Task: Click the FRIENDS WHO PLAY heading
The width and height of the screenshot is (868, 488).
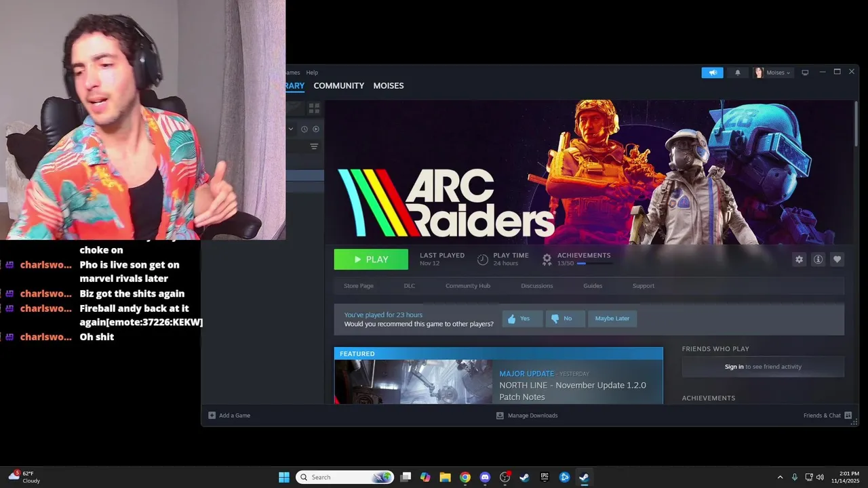Action: pyautogui.click(x=715, y=349)
